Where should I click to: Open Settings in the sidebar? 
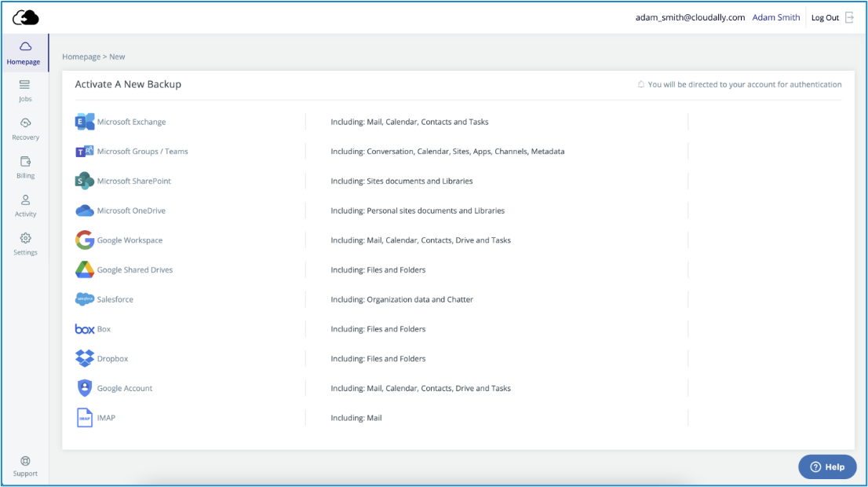coord(25,244)
